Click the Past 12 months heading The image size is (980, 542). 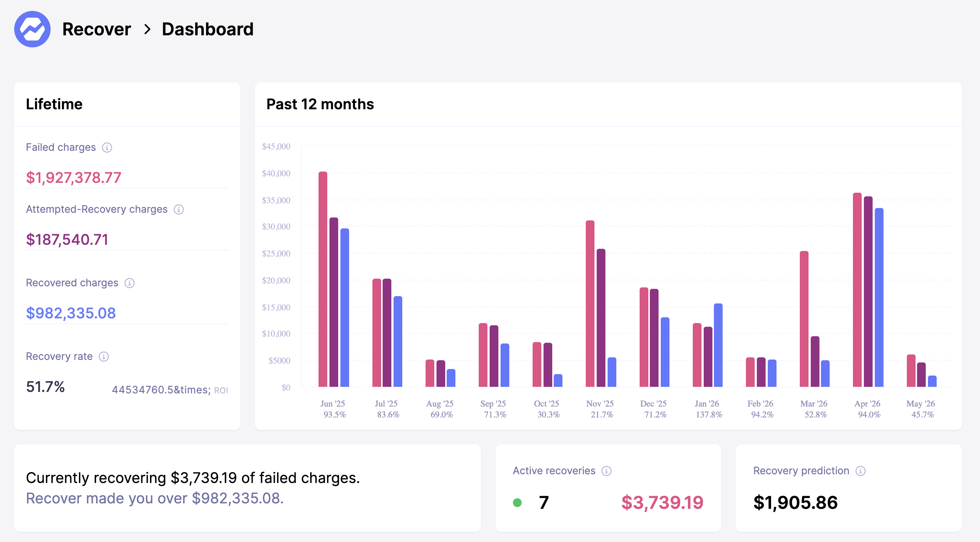pos(320,104)
